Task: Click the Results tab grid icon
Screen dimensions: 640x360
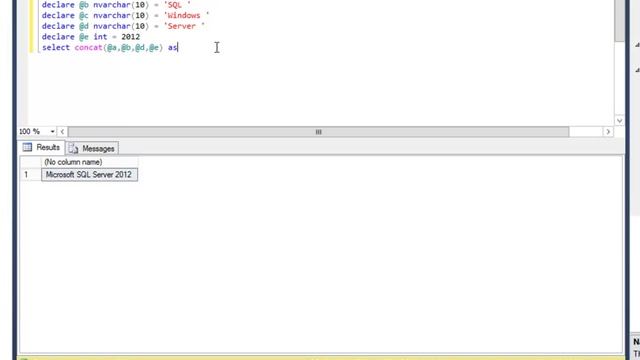Action: point(27,147)
